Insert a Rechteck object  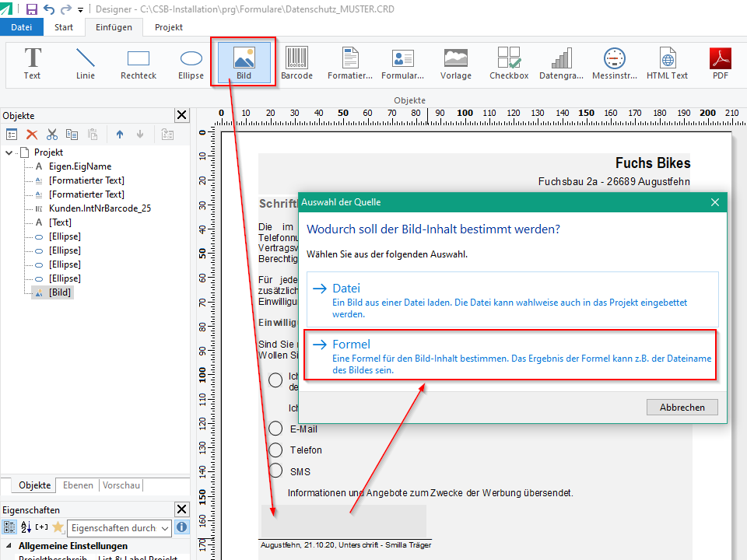[139, 63]
